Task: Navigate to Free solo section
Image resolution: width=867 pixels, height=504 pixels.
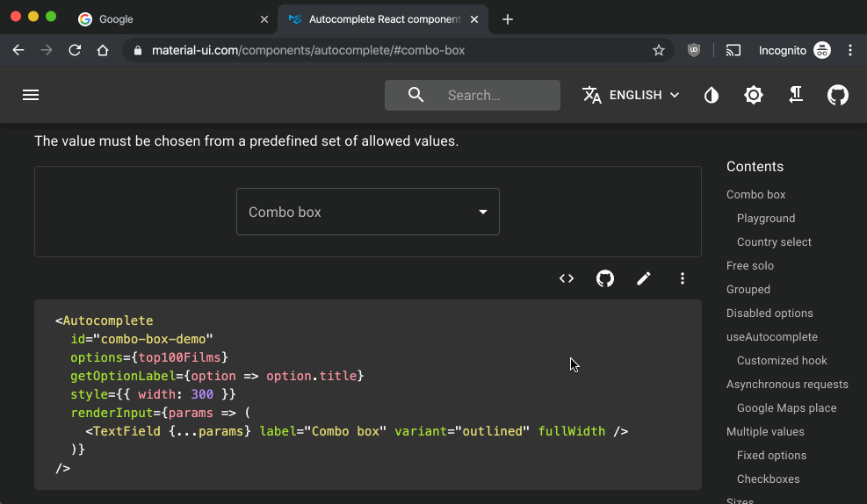Action: [x=750, y=266]
